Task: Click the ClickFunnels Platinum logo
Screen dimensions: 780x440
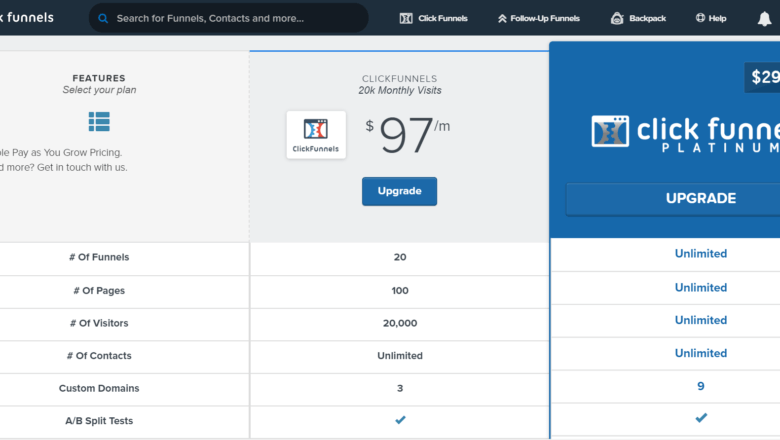Action: click(x=685, y=133)
